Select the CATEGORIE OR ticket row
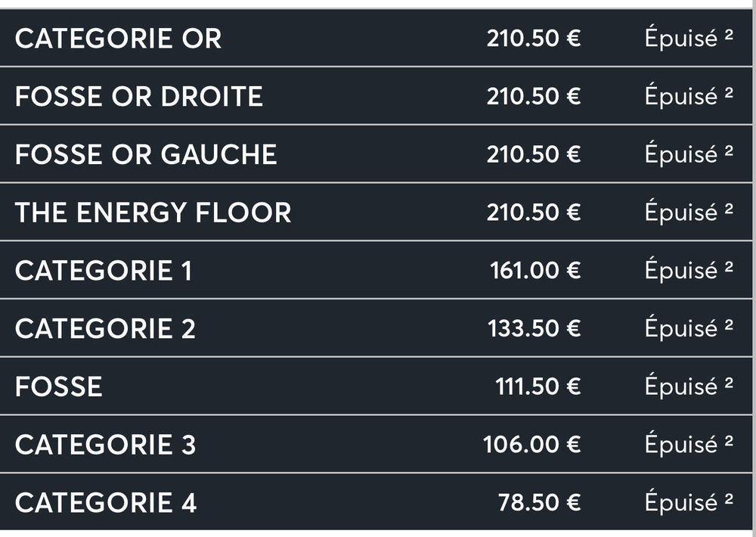The width and height of the screenshot is (756, 537). pyautogui.click(x=376, y=38)
